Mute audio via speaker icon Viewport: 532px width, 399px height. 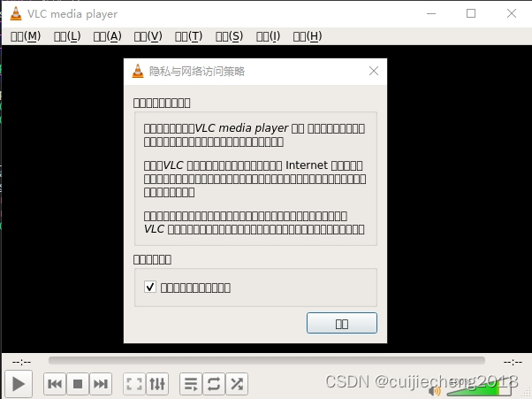tap(434, 391)
